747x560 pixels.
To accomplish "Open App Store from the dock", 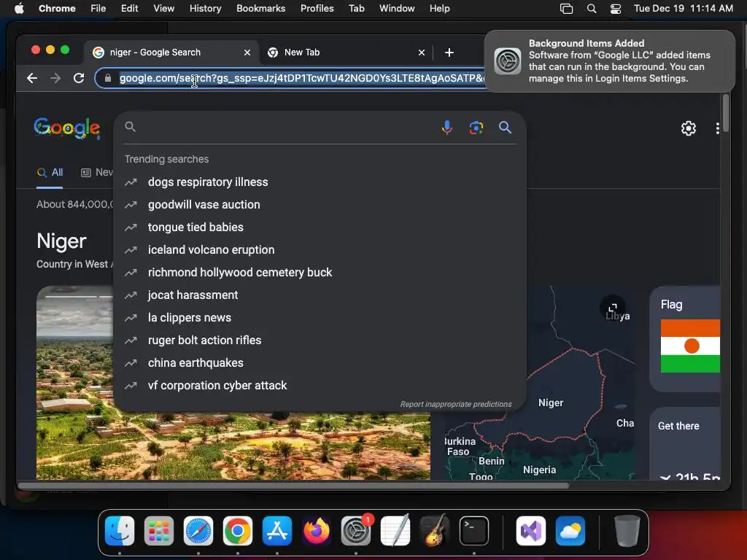I will pyautogui.click(x=276, y=531).
